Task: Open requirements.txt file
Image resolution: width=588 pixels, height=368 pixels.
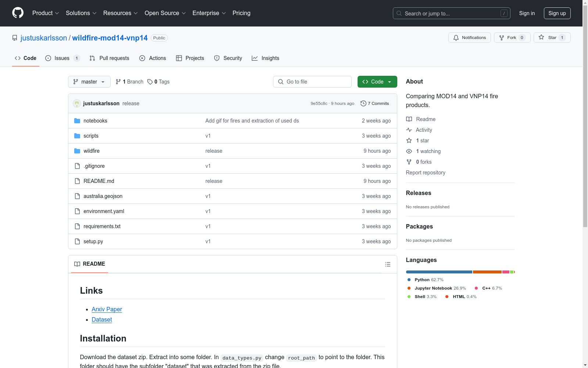Action: pyautogui.click(x=102, y=226)
